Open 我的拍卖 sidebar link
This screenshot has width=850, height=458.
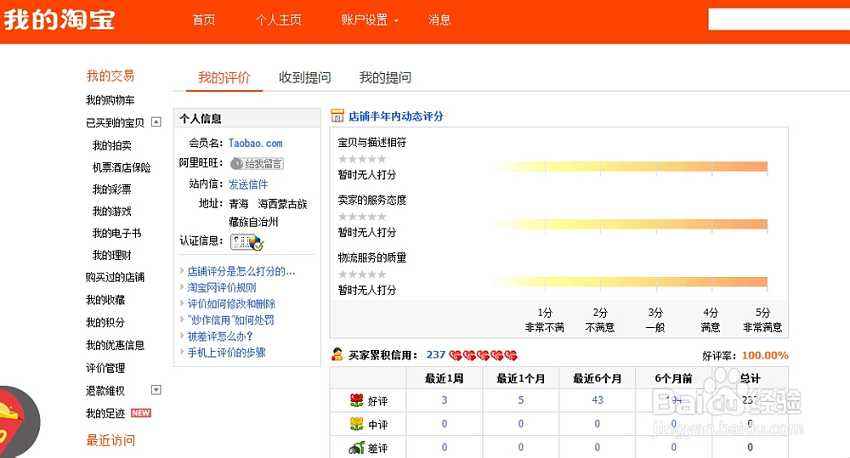click(112, 145)
